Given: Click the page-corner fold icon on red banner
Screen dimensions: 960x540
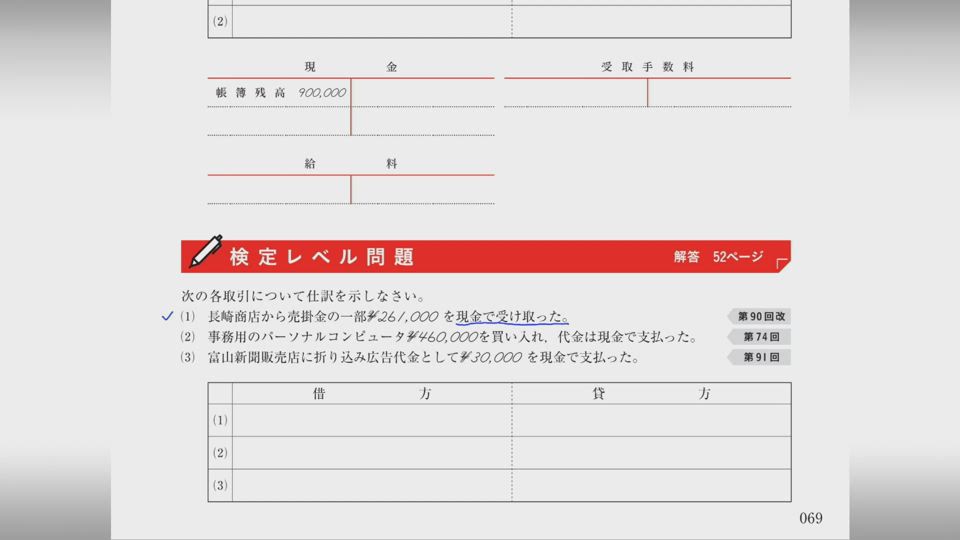Looking at the screenshot, I should [x=781, y=263].
